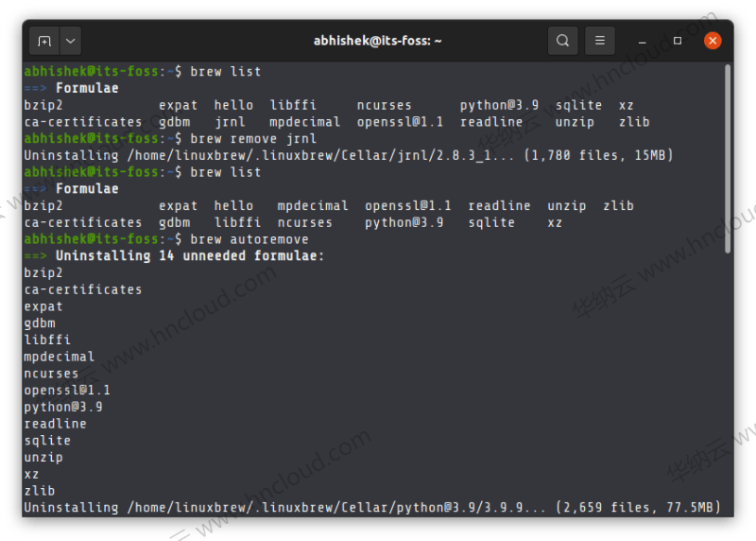756x541 pixels.
Task: Click 'readline' in the uninstall list
Action: (x=56, y=424)
